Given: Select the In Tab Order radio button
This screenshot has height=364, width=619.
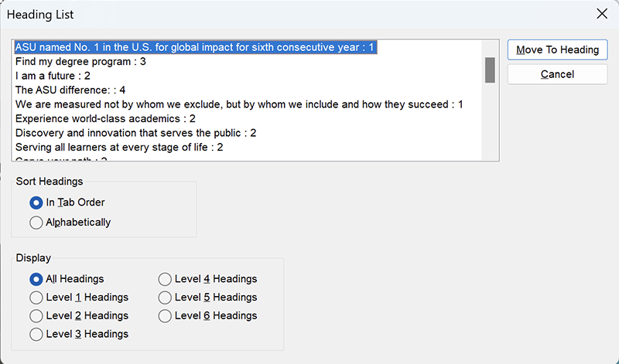Looking at the screenshot, I should (x=67, y=202).
